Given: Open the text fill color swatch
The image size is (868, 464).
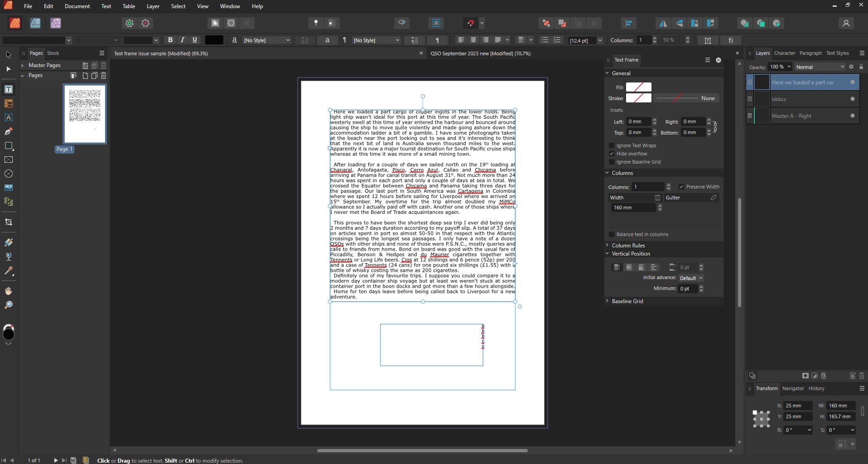Looking at the screenshot, I should pos(213,40).
